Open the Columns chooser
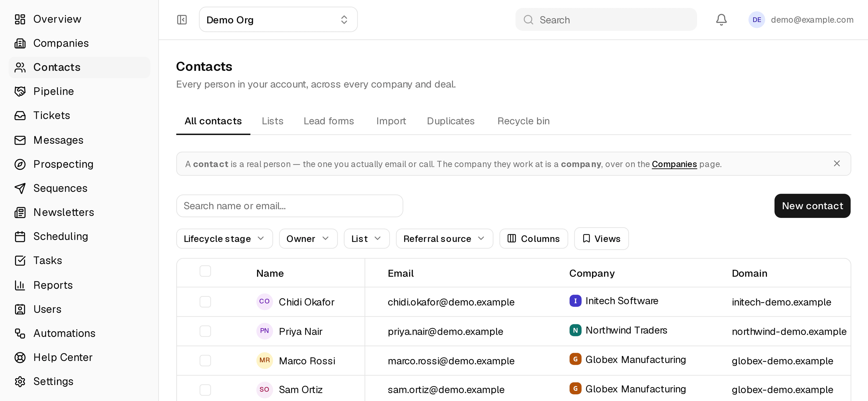 pos(534,239)
